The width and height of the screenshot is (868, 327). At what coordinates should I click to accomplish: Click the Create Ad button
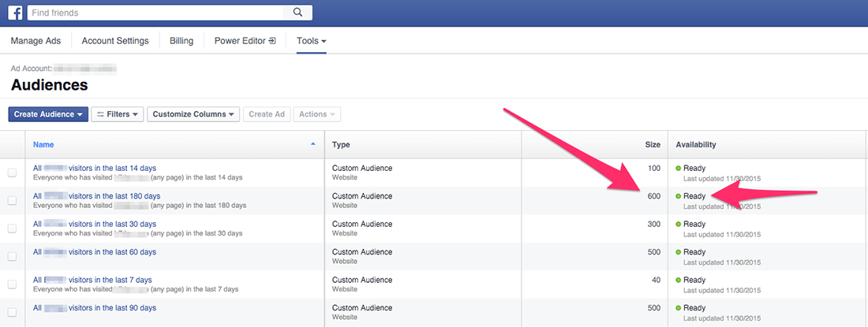point(266,114)
